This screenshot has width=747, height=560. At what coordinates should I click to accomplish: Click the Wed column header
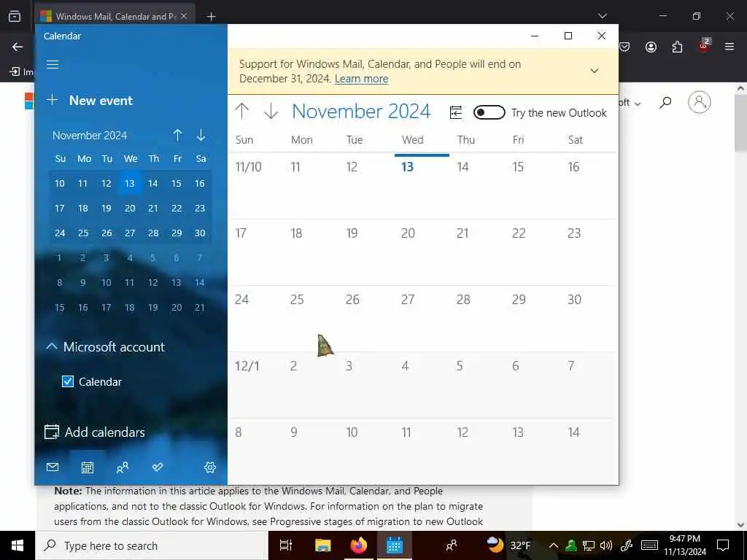(413, 139)
